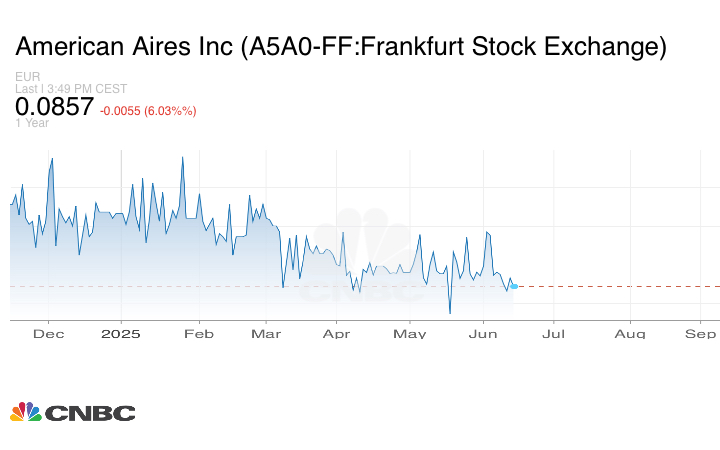Click the Aug label on the time axis
The height and width of the screenshot is (450, 720).
coord(629,334)
